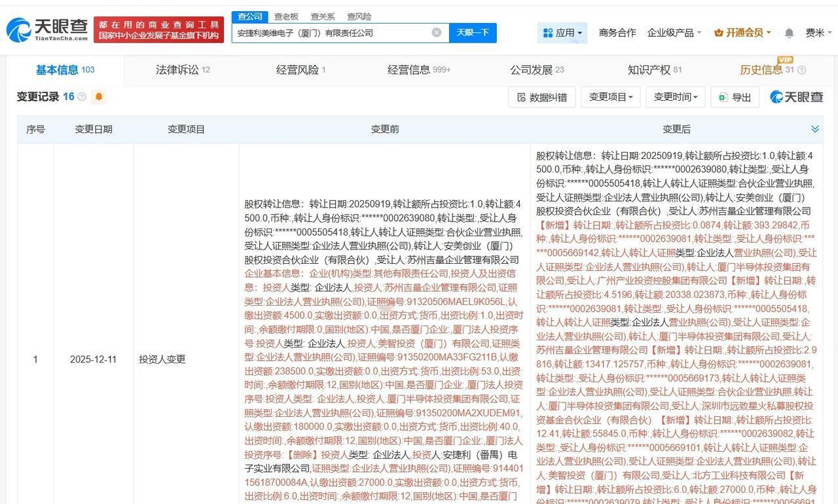
Task: Select the 查公司 search tab
Action: (x=250, y=16)
